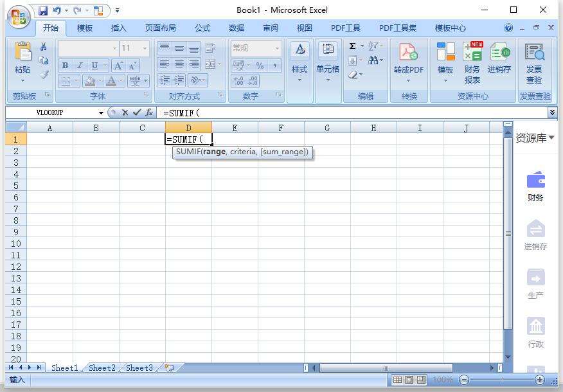
Task: Open the PDF工具 tab
Action: click(345, 28)
